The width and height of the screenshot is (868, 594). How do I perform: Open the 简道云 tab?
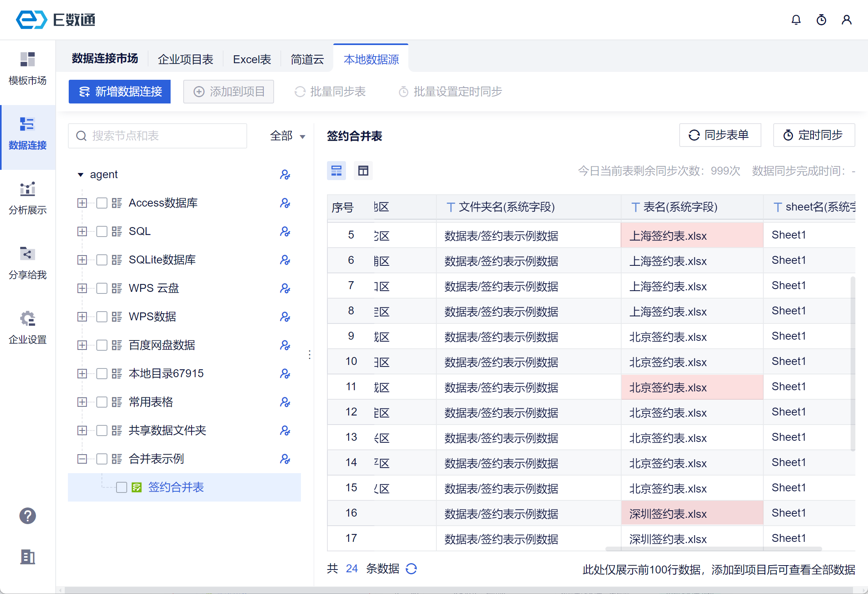[307, 60]
